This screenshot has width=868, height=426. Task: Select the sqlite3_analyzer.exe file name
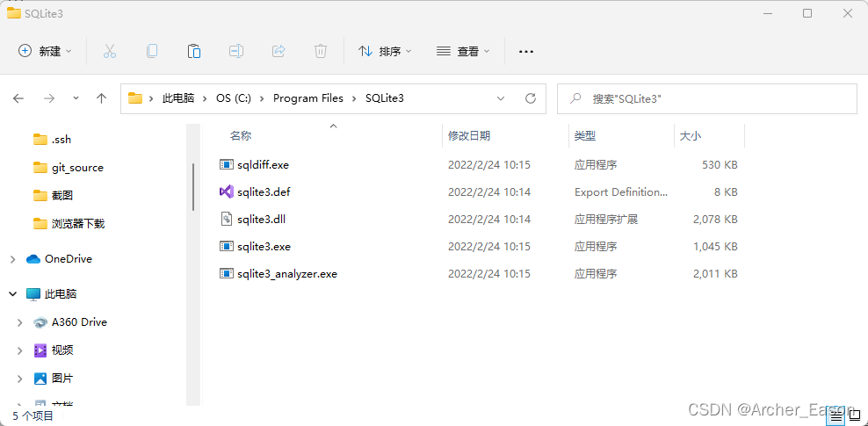point(286,273)
